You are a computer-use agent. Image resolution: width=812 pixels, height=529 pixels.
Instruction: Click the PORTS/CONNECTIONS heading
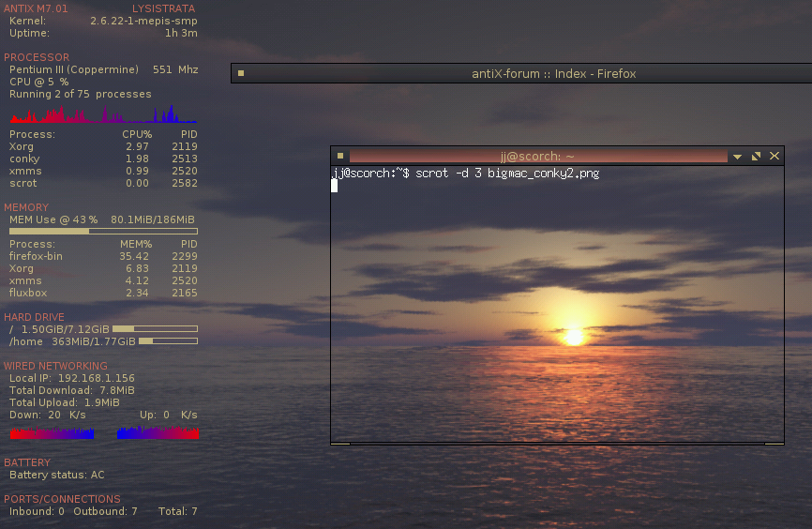tap(62, 499)
